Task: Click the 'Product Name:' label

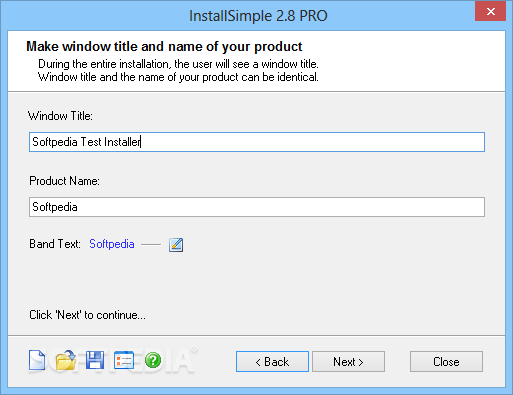Action: pyautogui.click(x=64, y=181)
